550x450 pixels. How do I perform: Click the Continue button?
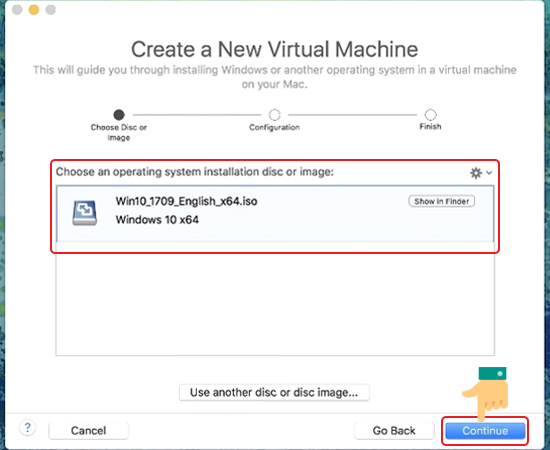click(x=485, y=431)
